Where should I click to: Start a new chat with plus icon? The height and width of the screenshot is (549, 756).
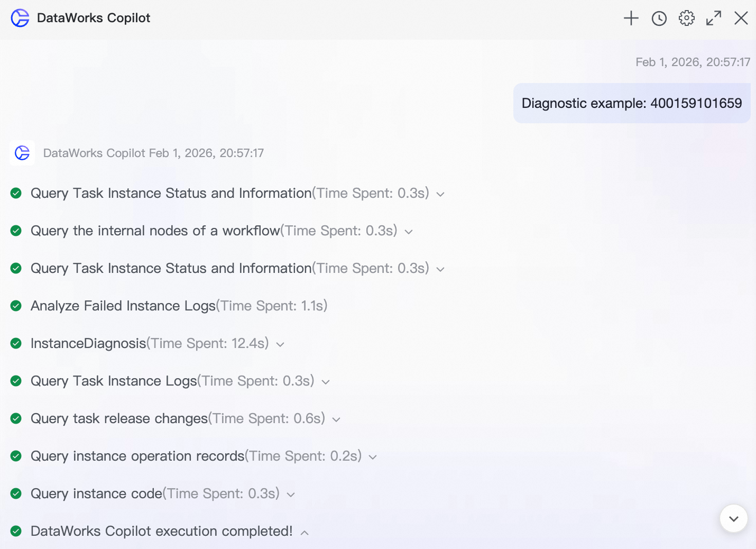click(x=631, y=19)
